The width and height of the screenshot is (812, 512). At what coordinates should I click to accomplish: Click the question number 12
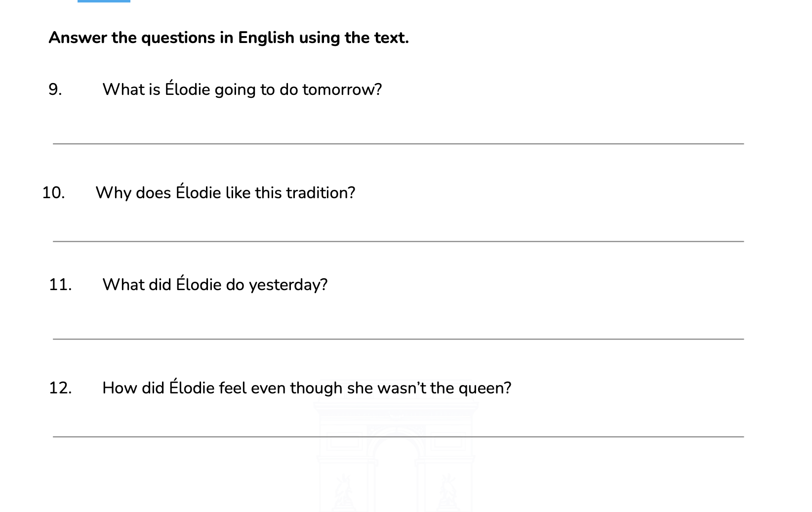[x=60, y=388]
